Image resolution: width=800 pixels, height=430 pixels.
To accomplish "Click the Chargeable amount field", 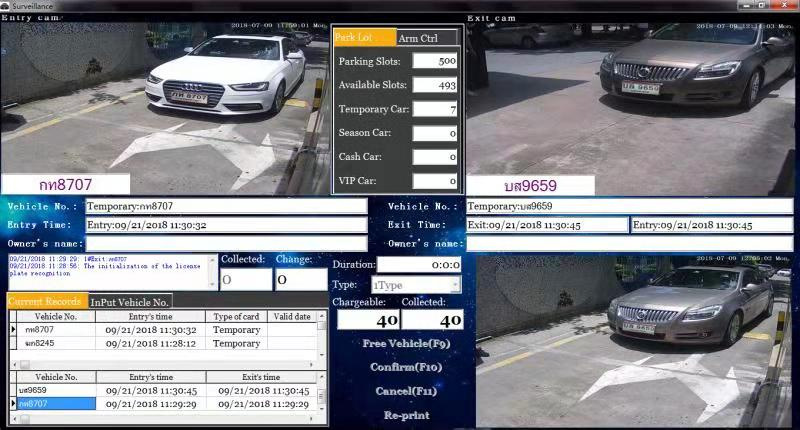I will coord(367,320).
